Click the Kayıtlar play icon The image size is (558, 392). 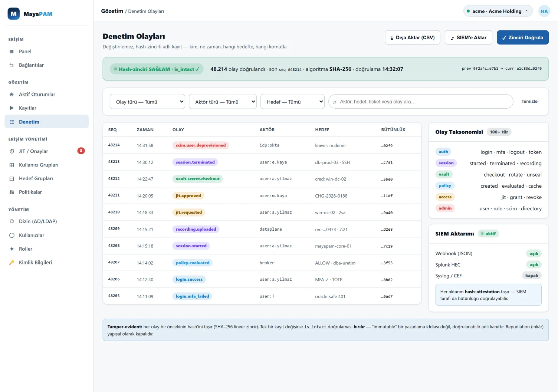[12, 108]
